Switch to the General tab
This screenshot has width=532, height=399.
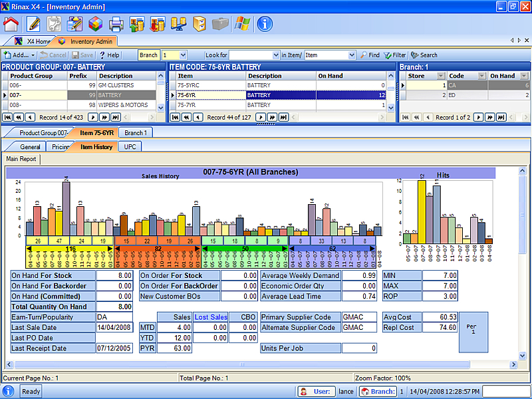[x=31, y=146]
